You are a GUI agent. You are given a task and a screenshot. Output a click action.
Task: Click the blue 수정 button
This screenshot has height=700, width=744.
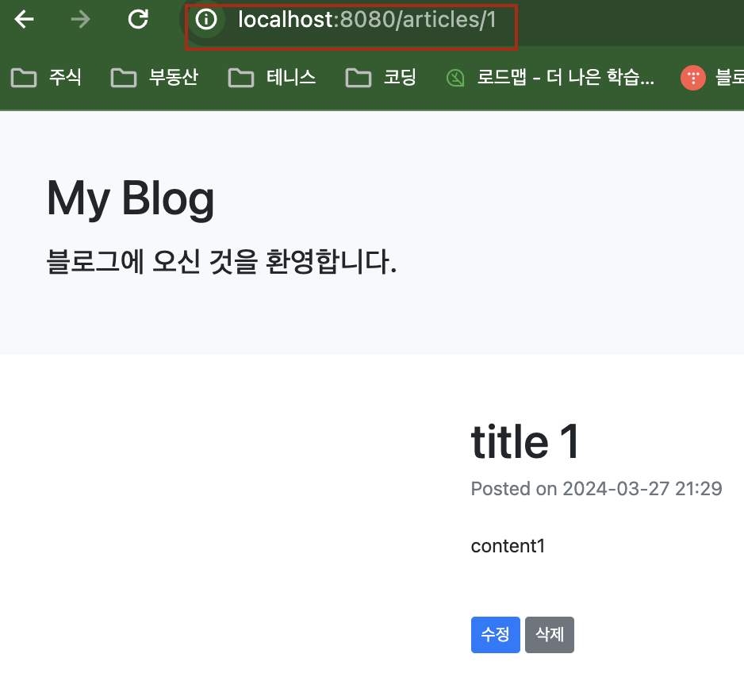click(x=496, y=634)
